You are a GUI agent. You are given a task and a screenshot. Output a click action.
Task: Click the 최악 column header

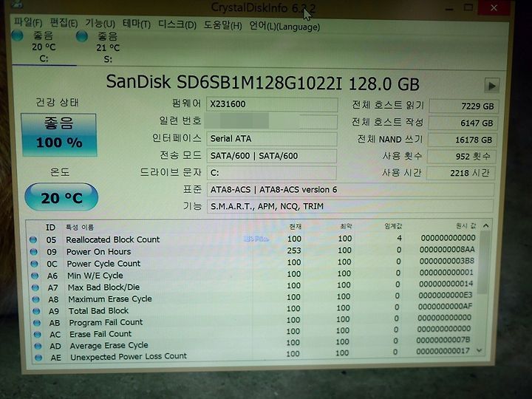[x=345, y=226]
